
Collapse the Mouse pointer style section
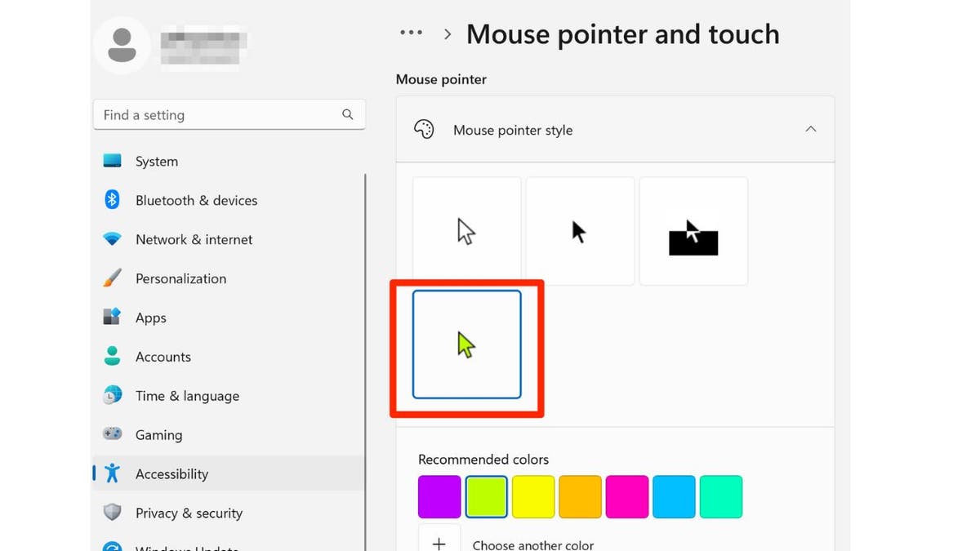tap(810, 129)
